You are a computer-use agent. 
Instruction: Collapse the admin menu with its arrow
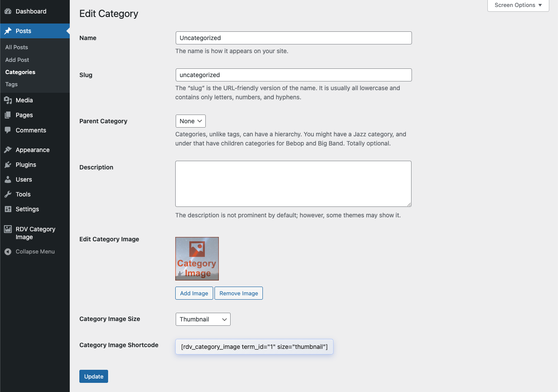tap(7, 251)
